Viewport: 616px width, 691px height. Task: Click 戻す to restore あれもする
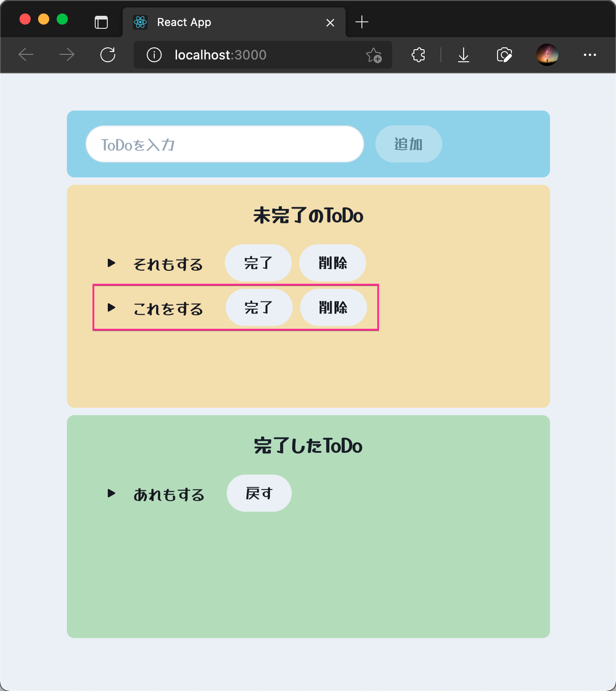tap(259, 493)
